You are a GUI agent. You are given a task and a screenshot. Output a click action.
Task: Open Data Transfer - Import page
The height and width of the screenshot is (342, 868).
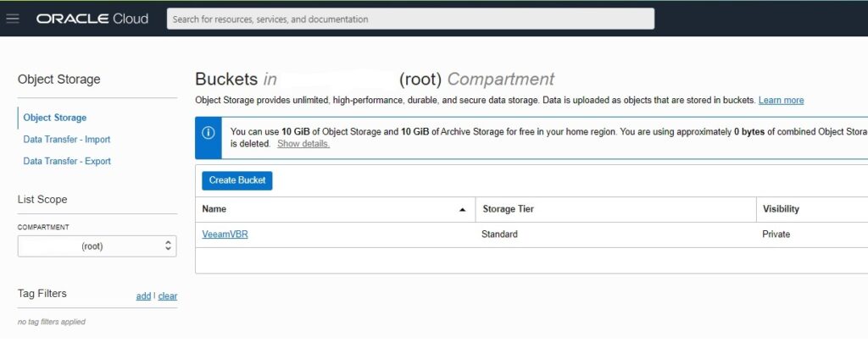(x=66, y=139)
